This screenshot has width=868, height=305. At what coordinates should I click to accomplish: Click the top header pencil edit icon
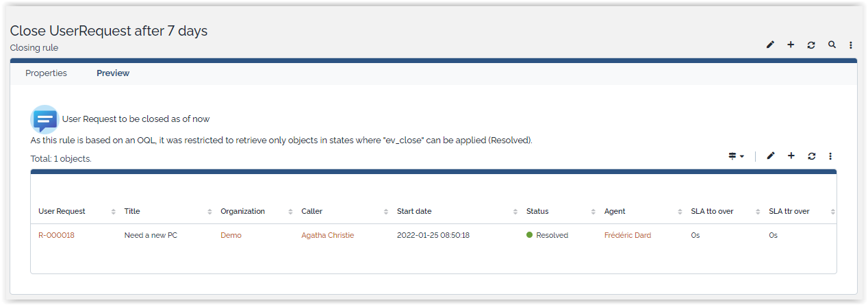pyautogui.click(x=770, y=45)
